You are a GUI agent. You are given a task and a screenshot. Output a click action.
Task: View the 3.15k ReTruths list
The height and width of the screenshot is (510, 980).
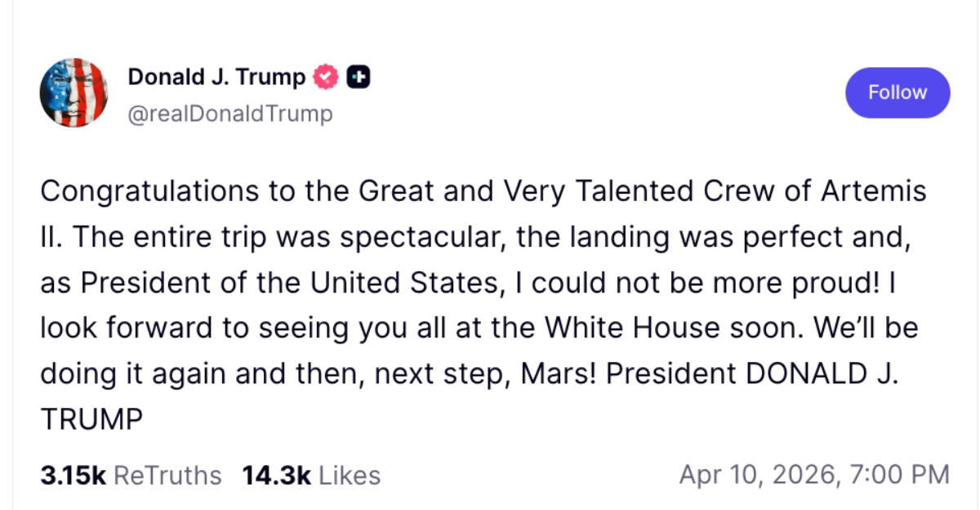tap(131, 475)
